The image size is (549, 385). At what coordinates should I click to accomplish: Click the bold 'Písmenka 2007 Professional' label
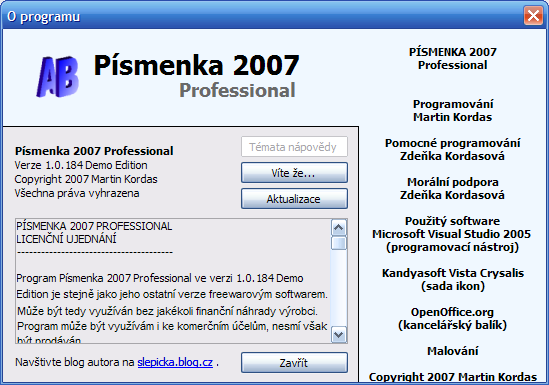(94, 151)
